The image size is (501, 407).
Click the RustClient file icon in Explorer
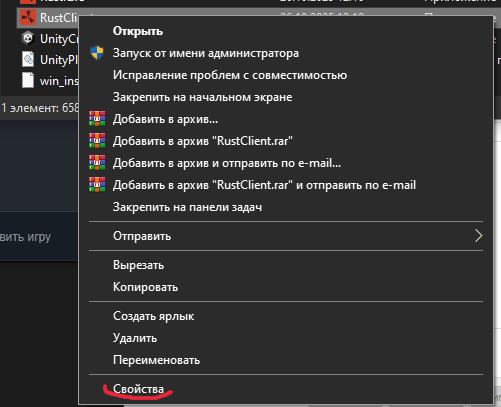pos(28,17)
